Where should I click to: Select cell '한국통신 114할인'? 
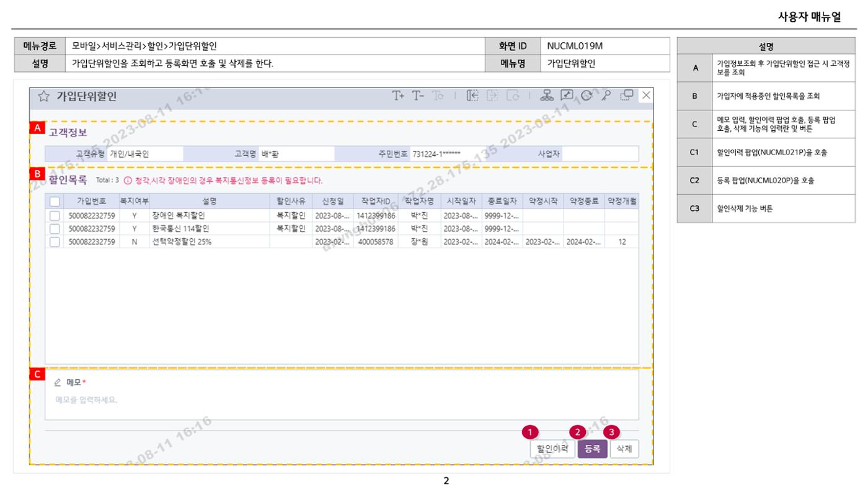pyautogui.click(x=210, y=228)
